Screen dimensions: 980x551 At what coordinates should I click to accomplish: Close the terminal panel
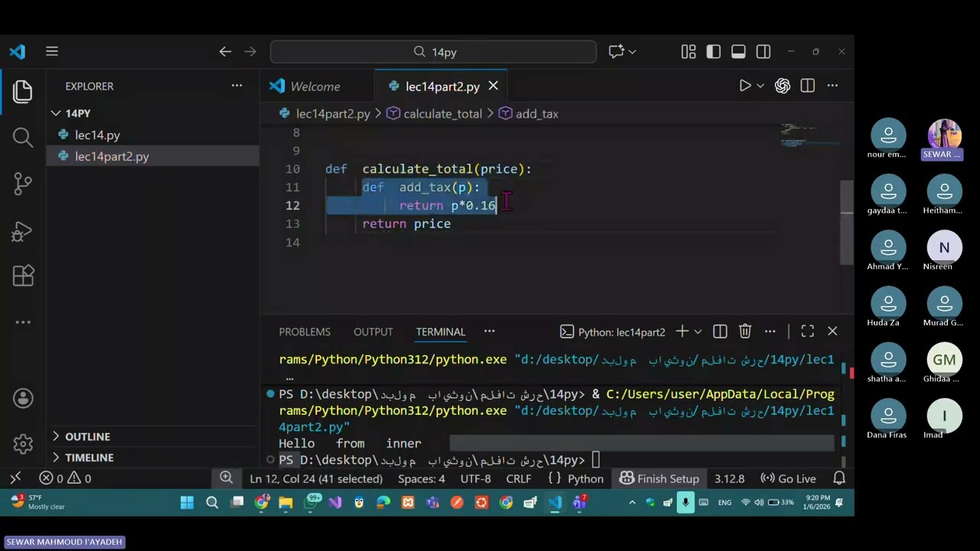point(832,331)
